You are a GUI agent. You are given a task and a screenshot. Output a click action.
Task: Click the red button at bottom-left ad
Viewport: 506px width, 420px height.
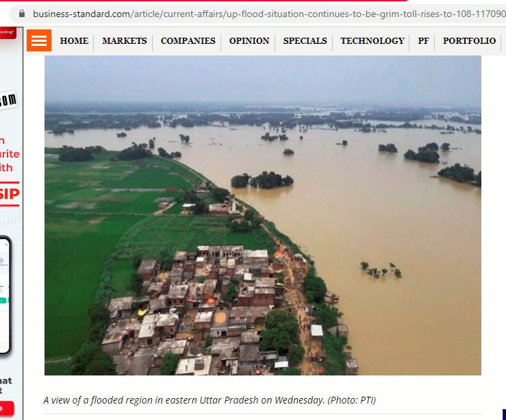tap(7, 408)
